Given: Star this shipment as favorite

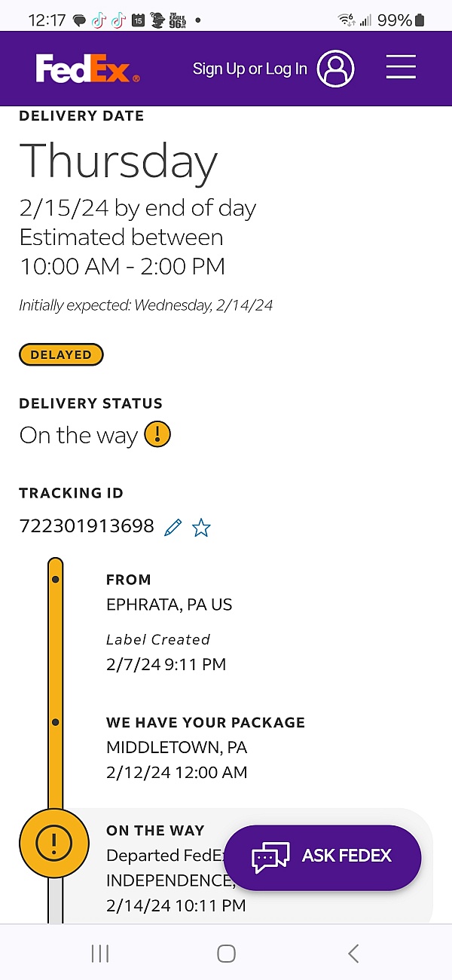Looking at the screenshot, I should click(201, 528).
